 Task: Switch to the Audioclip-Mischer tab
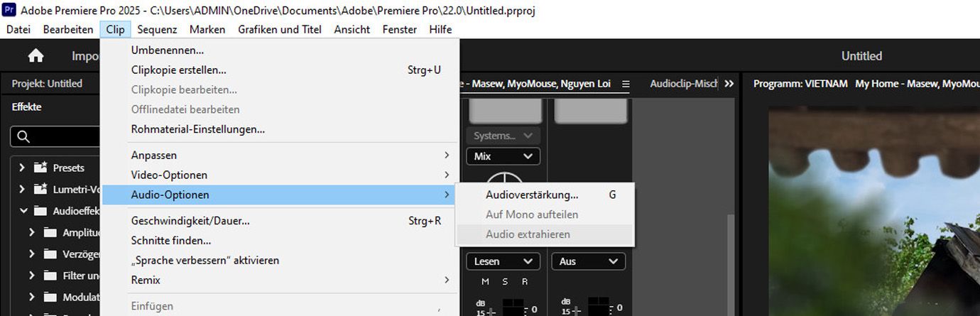coord(684,84)
